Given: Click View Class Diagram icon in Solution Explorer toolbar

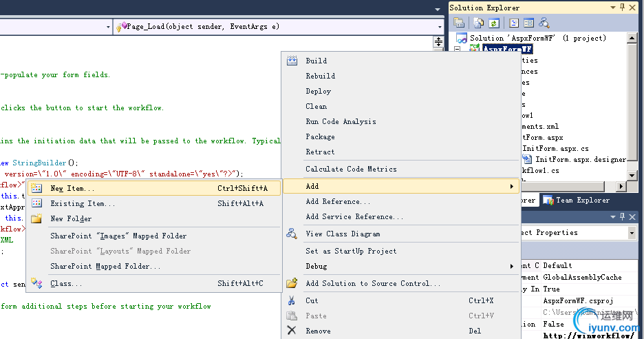Looking at the screenshot, I should (x=544, y=23).
